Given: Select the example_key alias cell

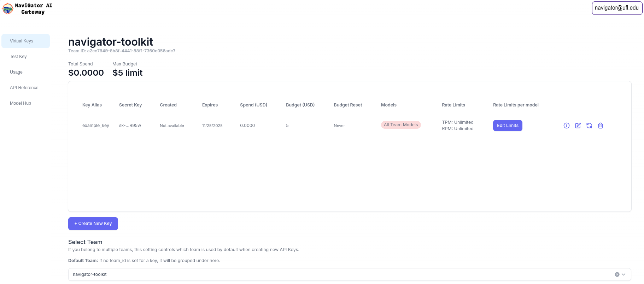Looking at the screenshot, I should pyautogui.click(x=96, y=126).
